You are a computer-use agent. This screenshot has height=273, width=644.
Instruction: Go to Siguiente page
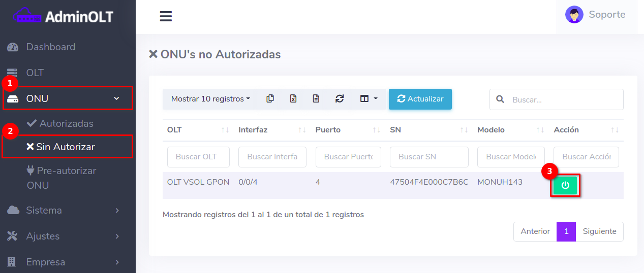point(599,231)
